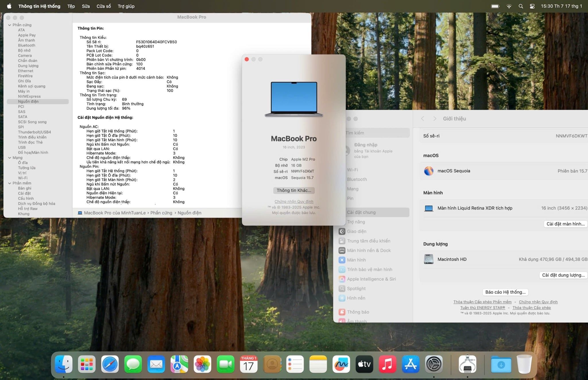This screenshot has width=588, height=380.
Task: Launch Safari from the Dock
Action: click(x=110, y=364)
